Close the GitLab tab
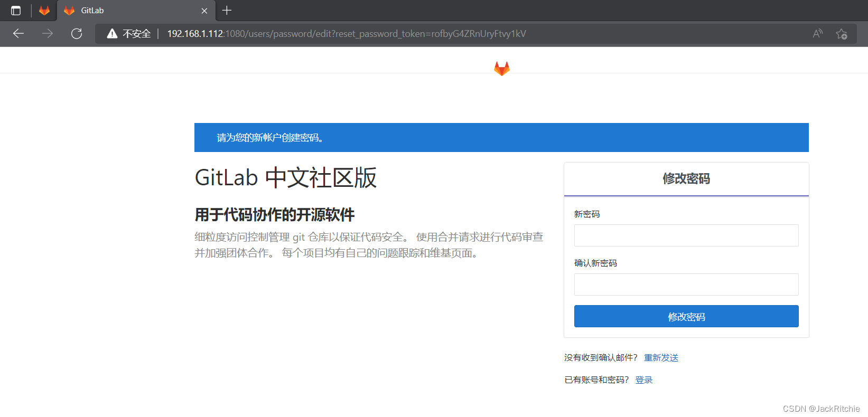This screenshot has height=417, width=868. click(x=204, y=11)
